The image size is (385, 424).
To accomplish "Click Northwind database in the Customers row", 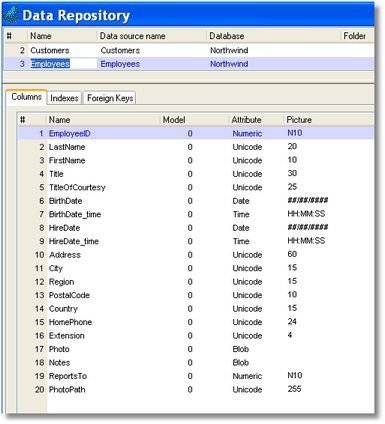I will click(x=229, y=51).
